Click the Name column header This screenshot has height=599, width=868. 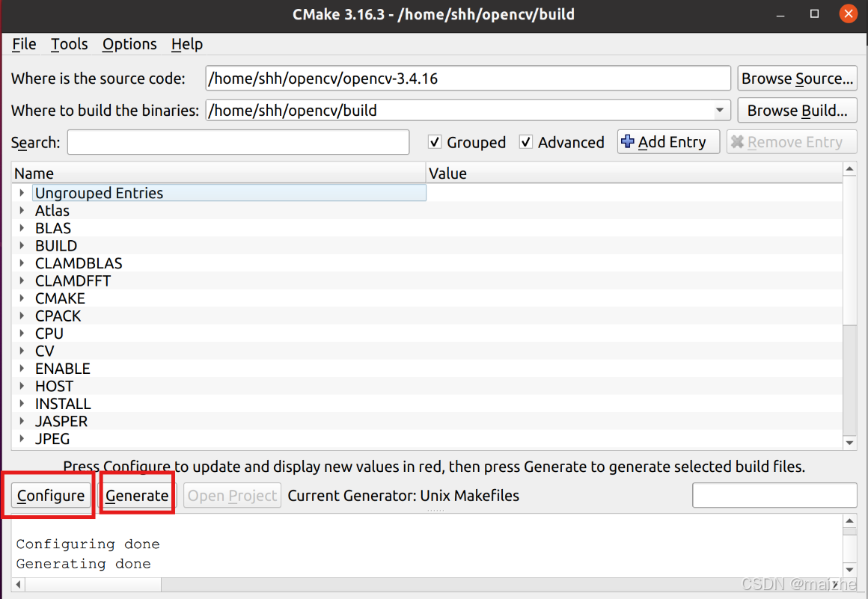(218, 173)
